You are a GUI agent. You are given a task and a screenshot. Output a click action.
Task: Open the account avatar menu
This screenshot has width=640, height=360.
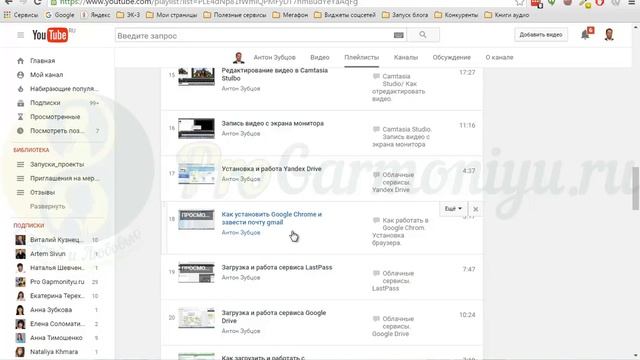(x=609, y=35)
